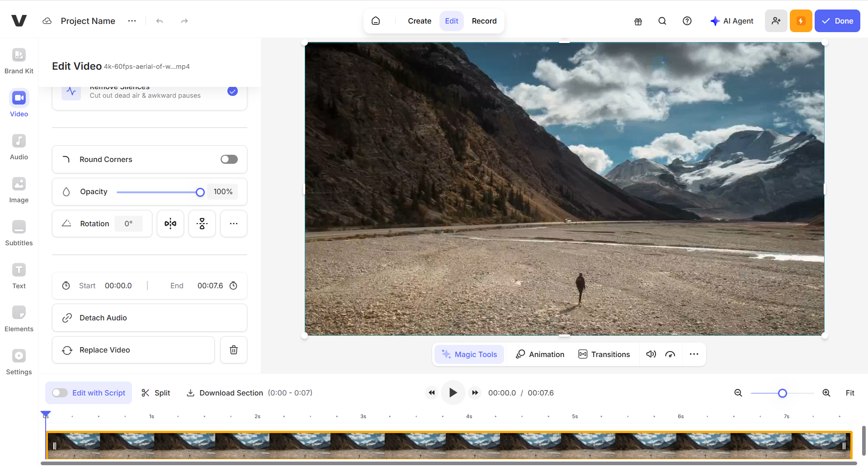The image size is (868, 467).
Task: Open the Subtitles panel
Action: pyautogui.click(x=19, y=232)
